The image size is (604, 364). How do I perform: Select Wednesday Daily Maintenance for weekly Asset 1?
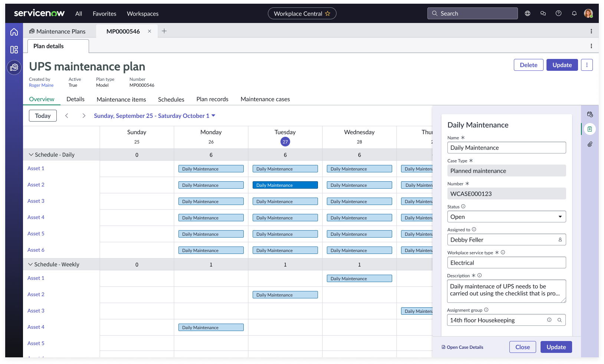tap(360, 278)
